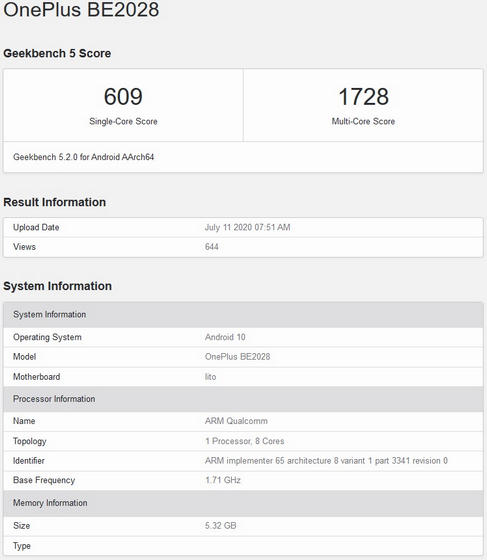This screenshot has height=560, width=487.
Task: Click the Processor Information table header
Action: pos(243,399)
